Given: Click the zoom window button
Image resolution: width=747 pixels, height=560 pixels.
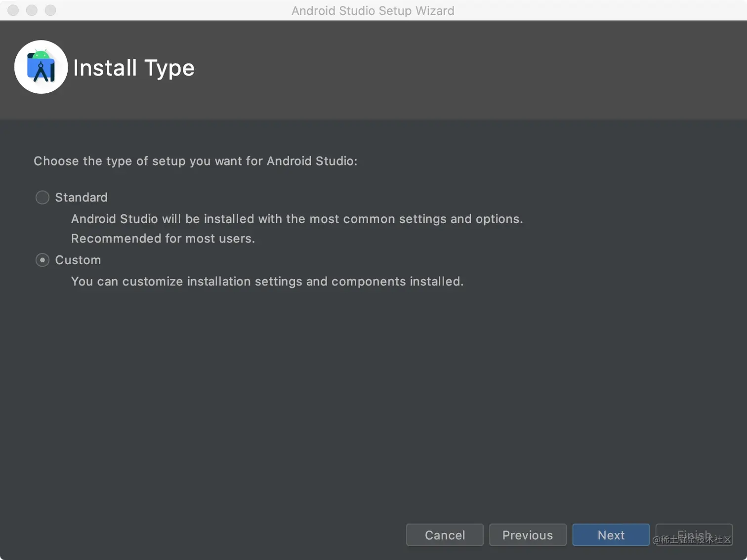Looking at the screenshot, I should point(50,10).
